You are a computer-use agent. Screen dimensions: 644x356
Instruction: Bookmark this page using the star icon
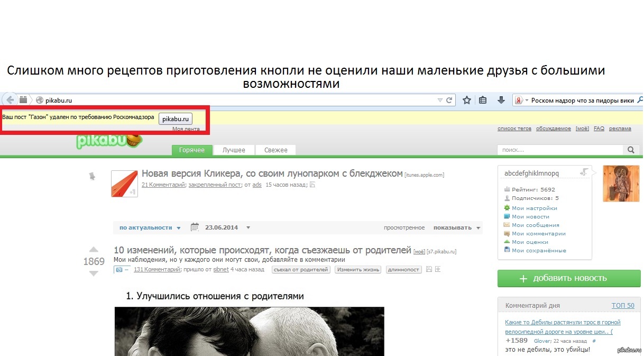[x=467, y=100]
